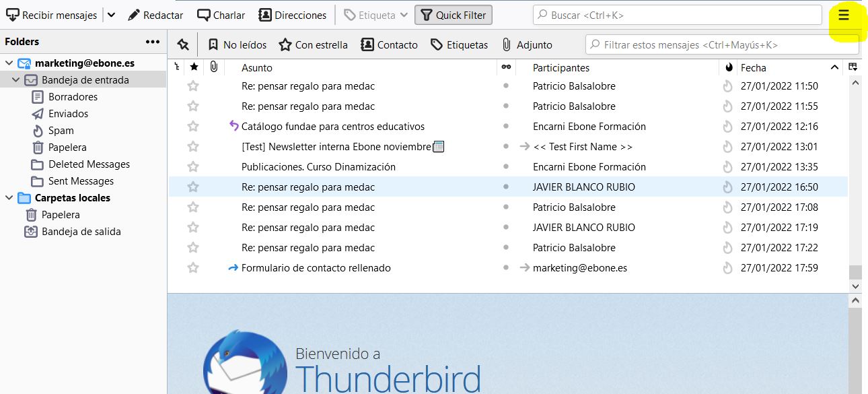Open the Folders pane options ellipsis
Image resolution: width=868 pixels, height=394 pixels.
[153, 42]
